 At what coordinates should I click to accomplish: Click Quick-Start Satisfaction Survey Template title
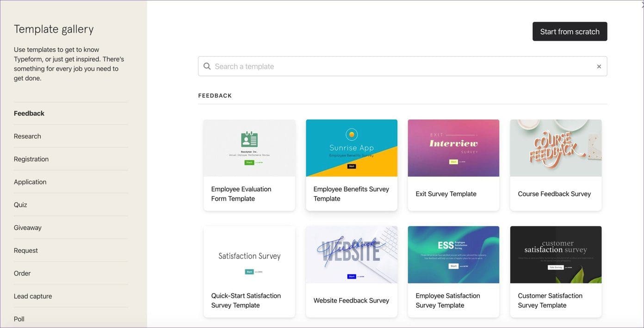(x=246, y=300)
